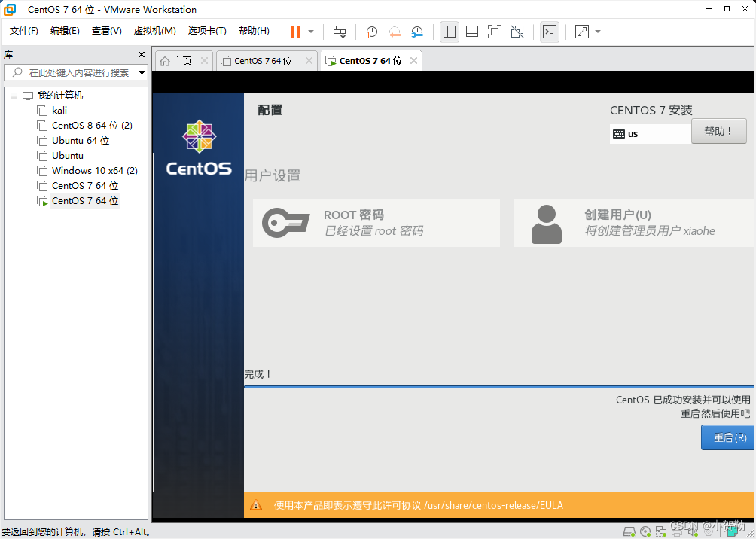Select Windows 10 x64 (2) in library
Screen dimensions: 756x539
(95, 171)
